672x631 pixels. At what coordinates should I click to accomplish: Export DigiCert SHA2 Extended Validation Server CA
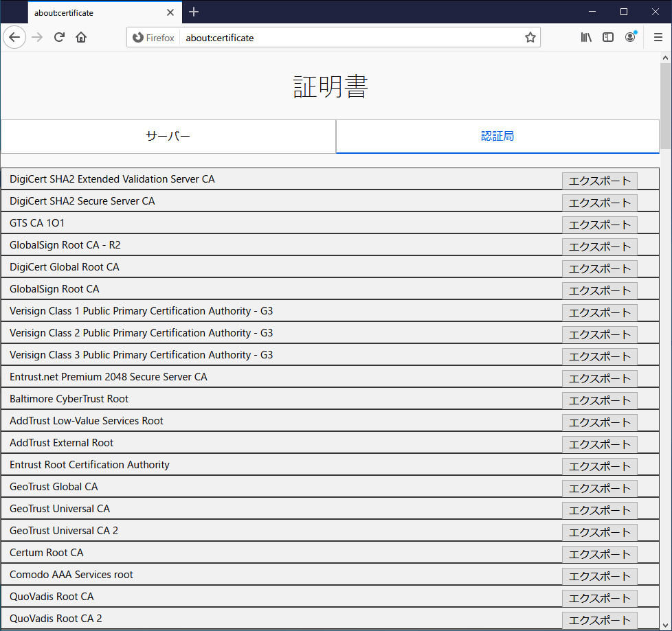coord(600,181)
